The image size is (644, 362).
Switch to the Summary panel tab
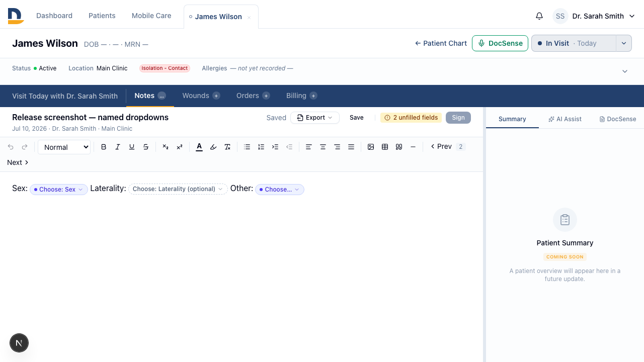[512, 119]
